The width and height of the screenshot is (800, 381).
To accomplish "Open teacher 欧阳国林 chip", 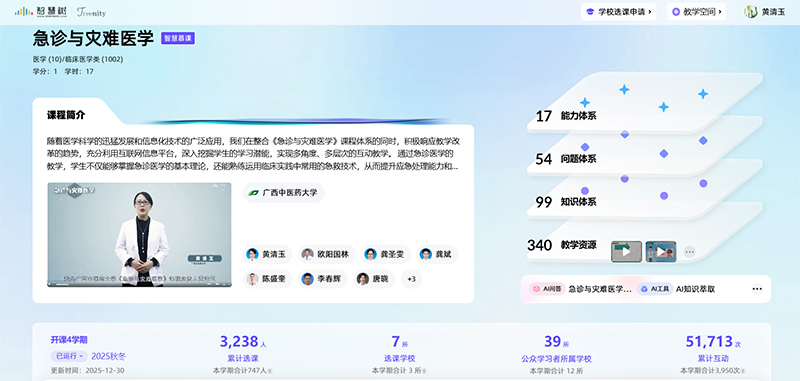I will click(x=328, y=254).
